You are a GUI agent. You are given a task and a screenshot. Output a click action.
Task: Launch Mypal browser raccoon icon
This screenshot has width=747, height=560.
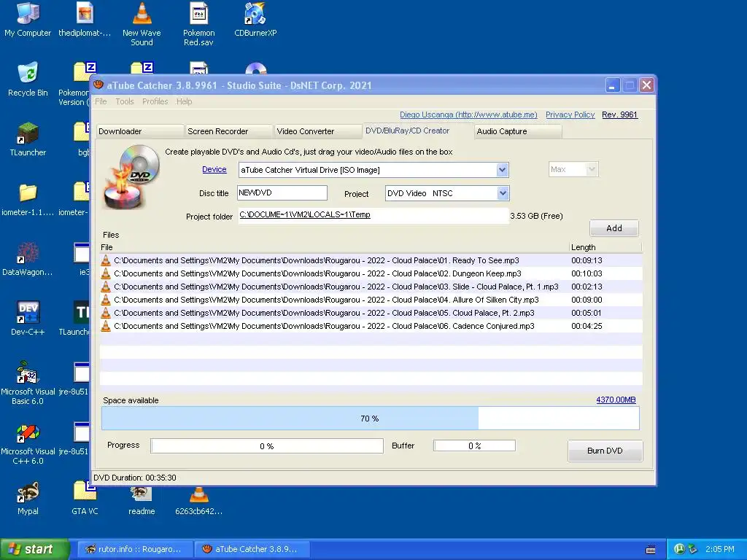28,498
